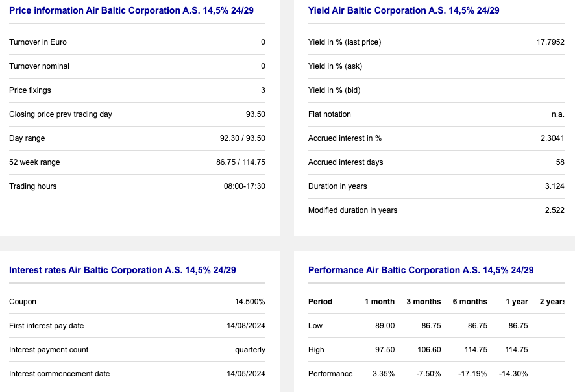Screen dimensions: 575x392
Task: Select Modified duration in years label
Action: tap(353, 210)
